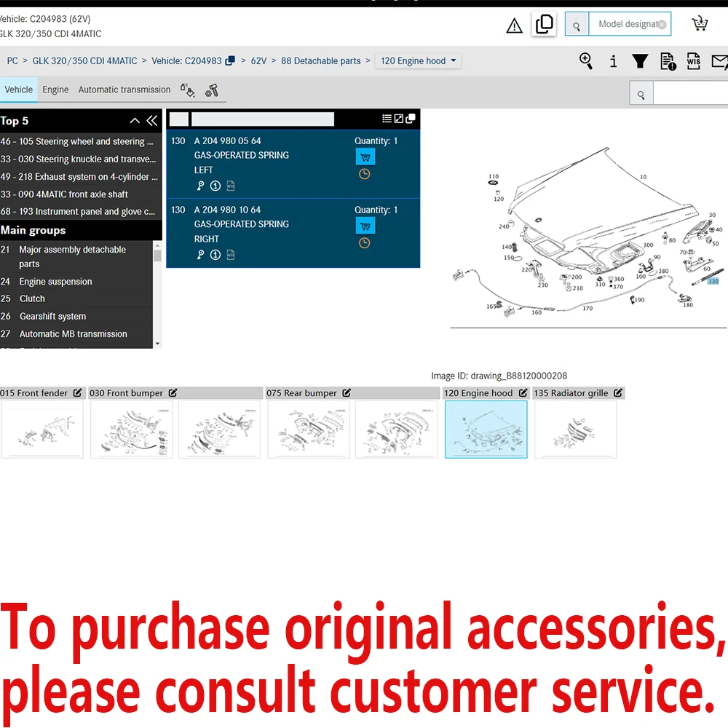The image size is (728, 728).
Task: Add A 204 980 05 64 to cart
Action: point(365,157)
